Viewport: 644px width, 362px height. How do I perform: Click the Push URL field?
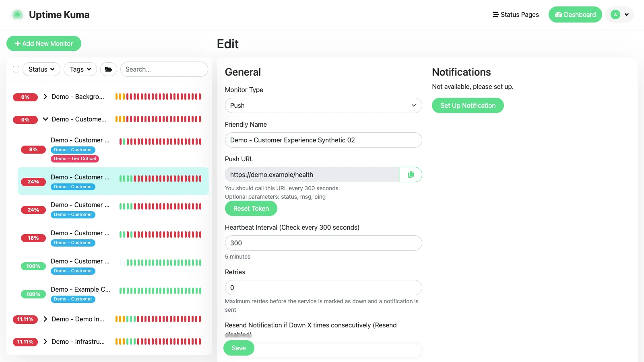[x=312, y=175]
